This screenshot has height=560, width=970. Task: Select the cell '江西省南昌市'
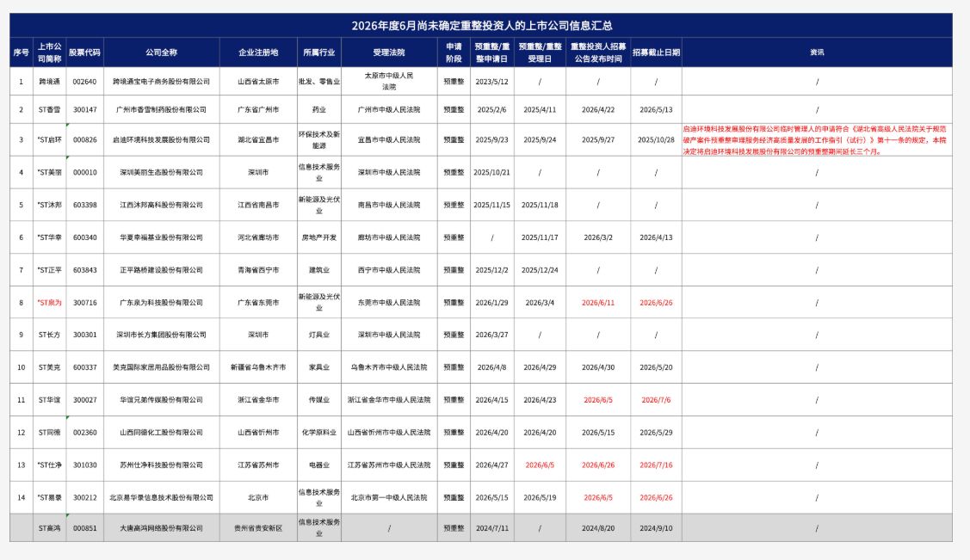pyautogui.click(x=258, y=205)
